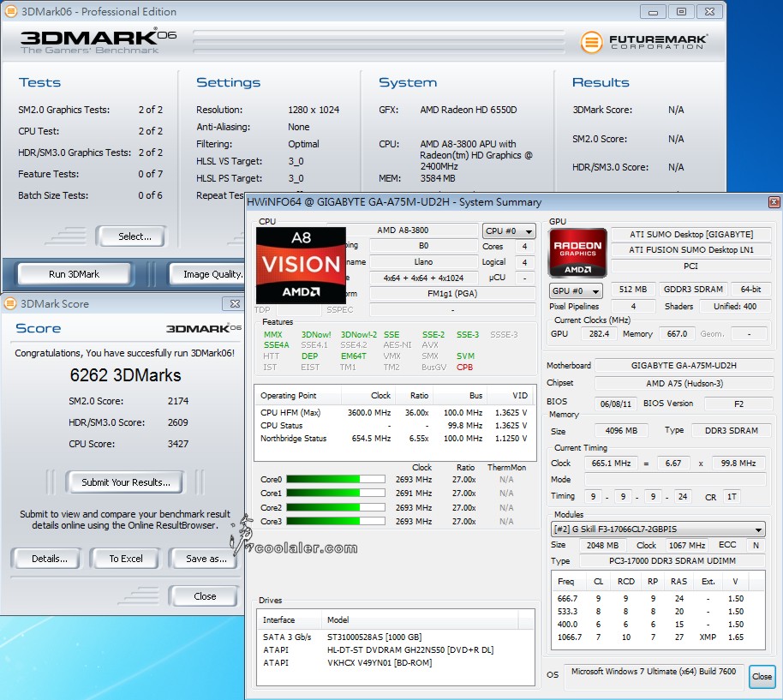Click Core3 usage bar
The width and height of the screenshot is (783, 700).
[x=336, y=521]
